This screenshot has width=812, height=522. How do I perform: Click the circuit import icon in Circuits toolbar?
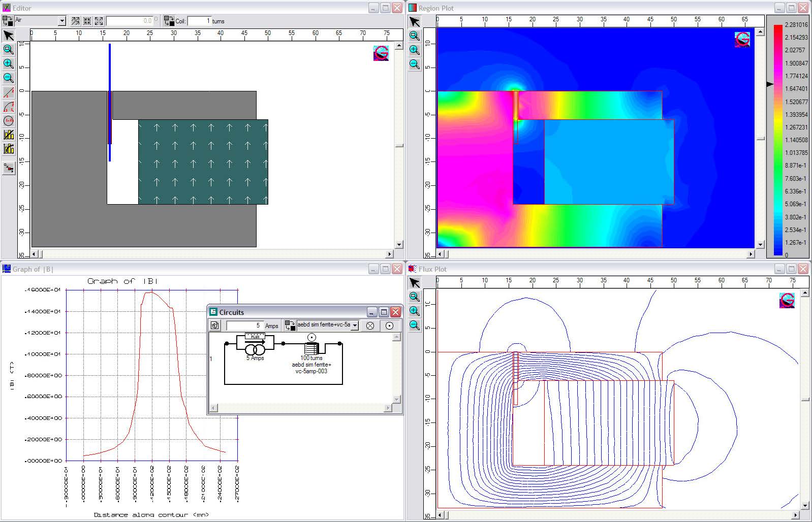point(215,325)
